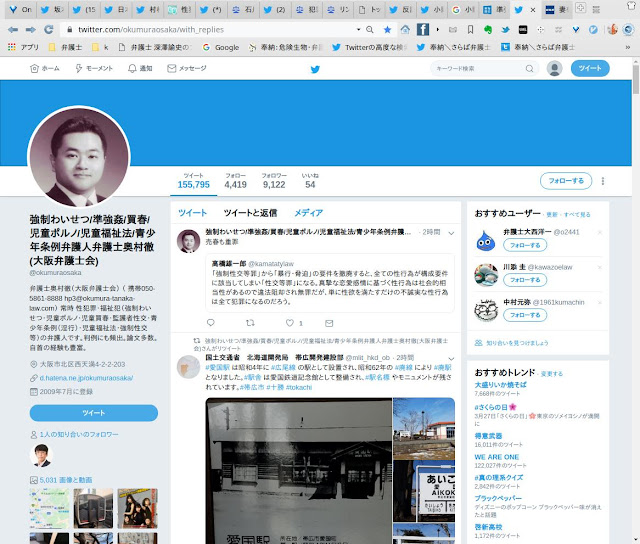The height and width of the screenshot is (544, 640).
Task: Open the account avatar menu in header
Action: click(x=554, y=68)
